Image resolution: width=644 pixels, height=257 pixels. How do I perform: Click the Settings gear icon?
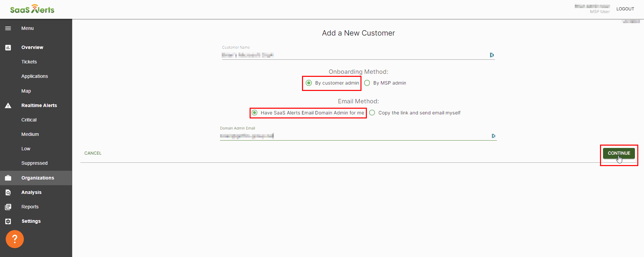(x=8, y=221)
